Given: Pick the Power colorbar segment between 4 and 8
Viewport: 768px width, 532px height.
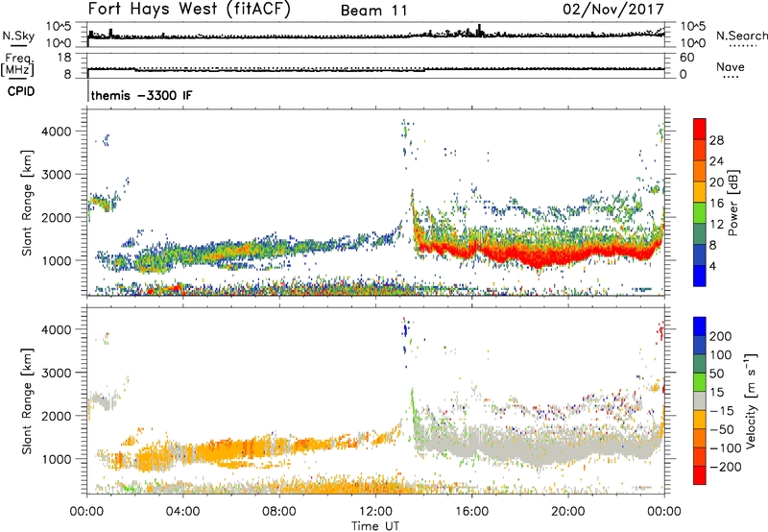Looking at the screenshot, I should [x=700, y=255].
